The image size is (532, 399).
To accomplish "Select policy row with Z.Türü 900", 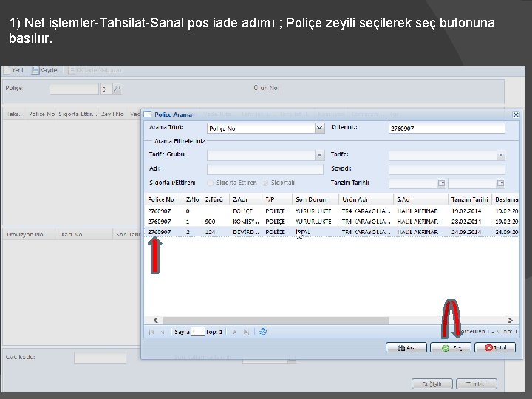I will [332, 221].
